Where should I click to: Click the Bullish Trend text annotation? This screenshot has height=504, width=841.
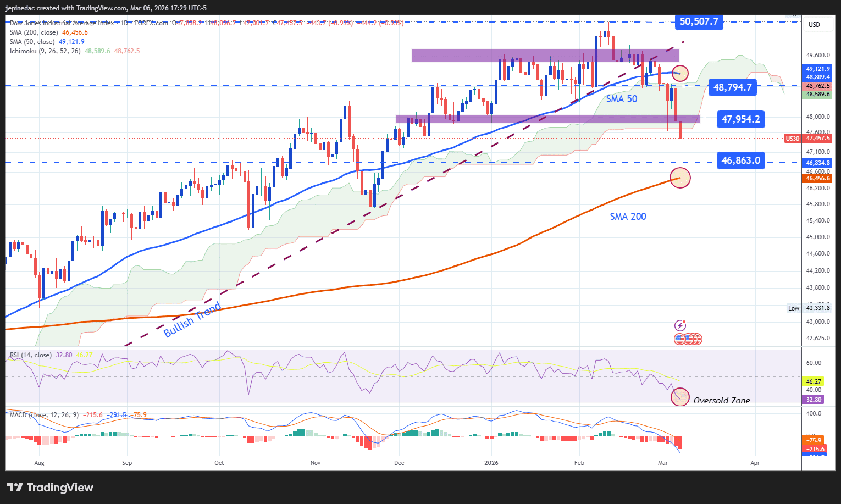192,319
